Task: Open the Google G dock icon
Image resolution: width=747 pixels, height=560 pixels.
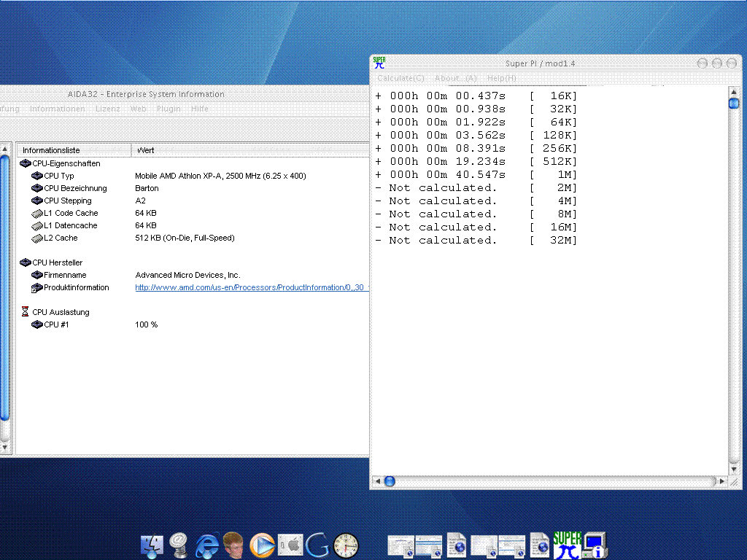Action: [317, 545]
